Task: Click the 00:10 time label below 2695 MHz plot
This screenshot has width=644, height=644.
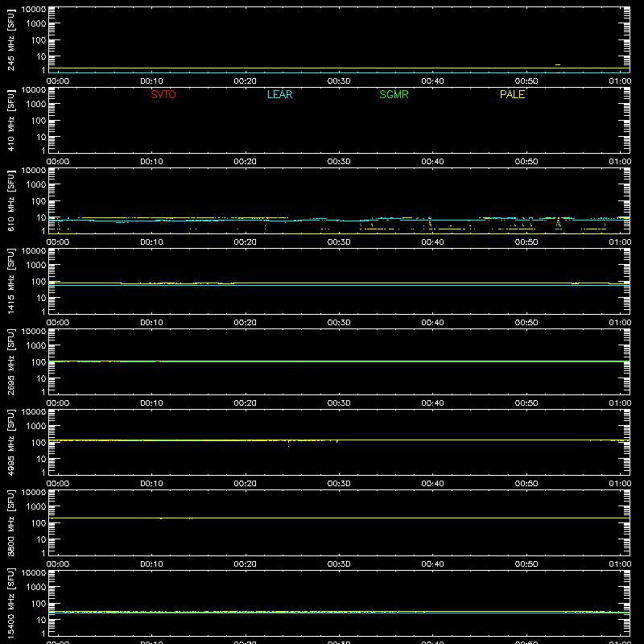Action: 151,403
